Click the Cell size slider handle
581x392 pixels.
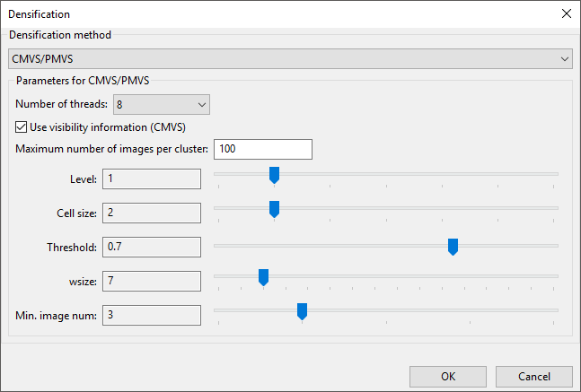click(275, 209)
